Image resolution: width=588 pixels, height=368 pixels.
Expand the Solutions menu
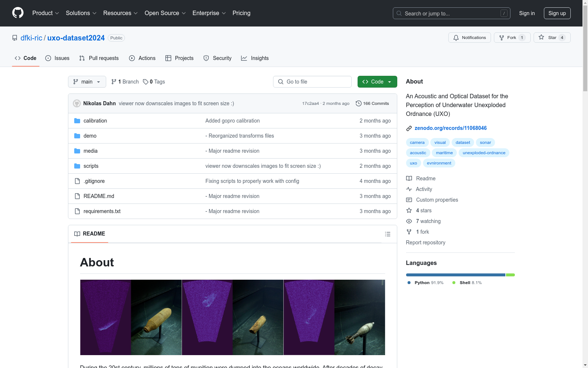tap(81, 13)
